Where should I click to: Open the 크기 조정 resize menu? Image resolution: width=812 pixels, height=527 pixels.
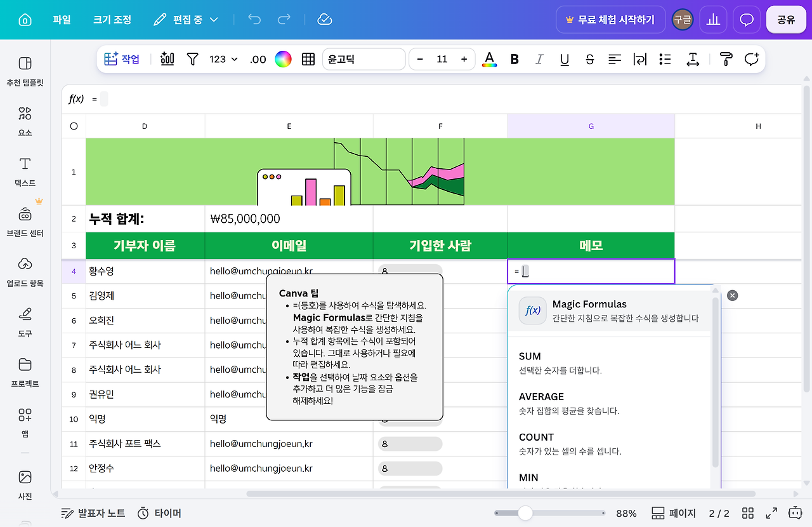click(112, 20)
